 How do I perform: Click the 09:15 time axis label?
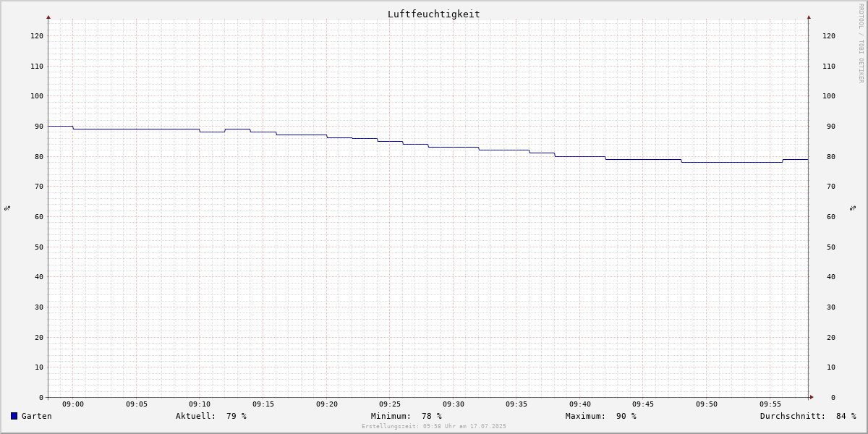(x=263, y=404)
